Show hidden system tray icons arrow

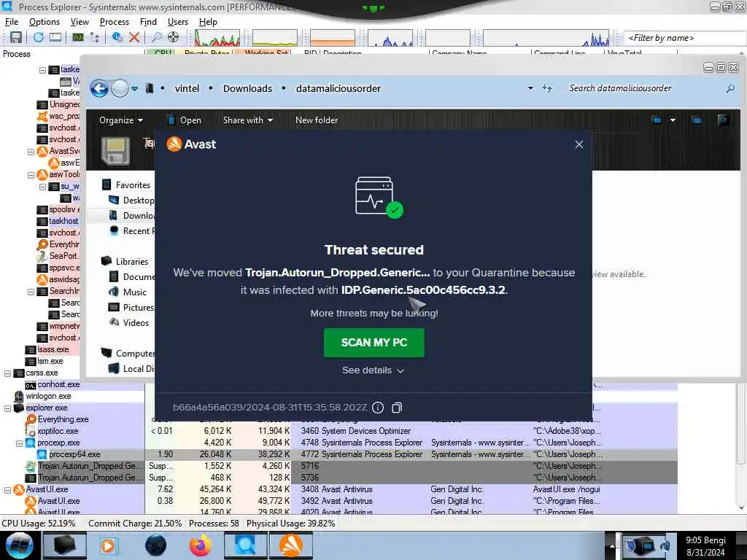point(612,546)
